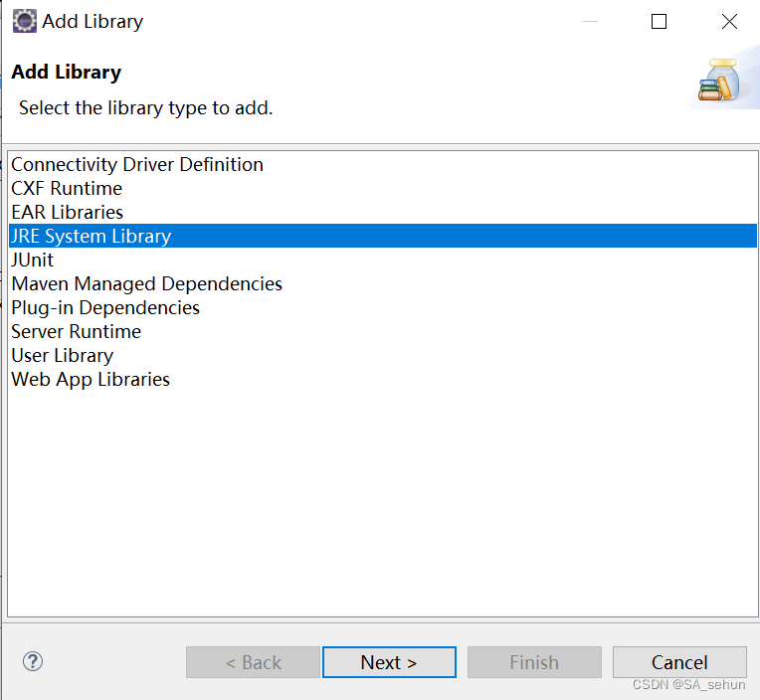Select User Library entry

(x=63, y=356)
